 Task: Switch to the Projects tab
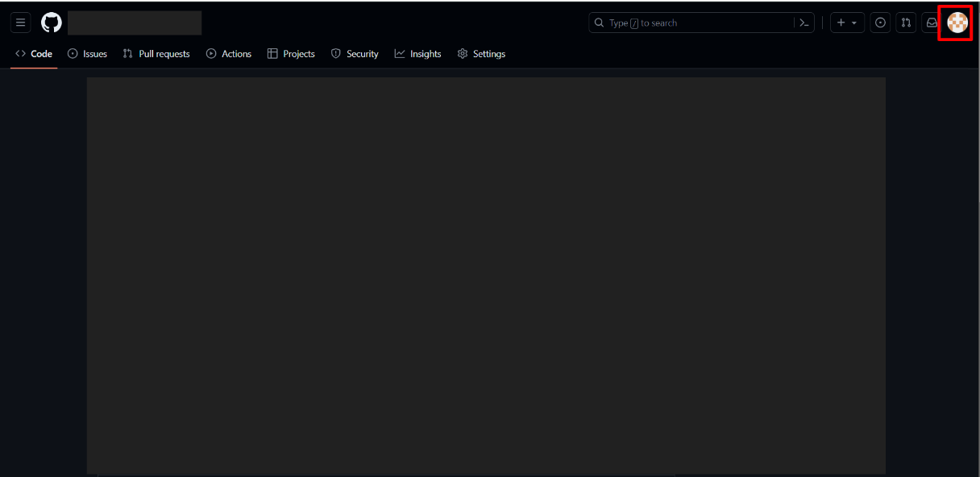point(291,53)
